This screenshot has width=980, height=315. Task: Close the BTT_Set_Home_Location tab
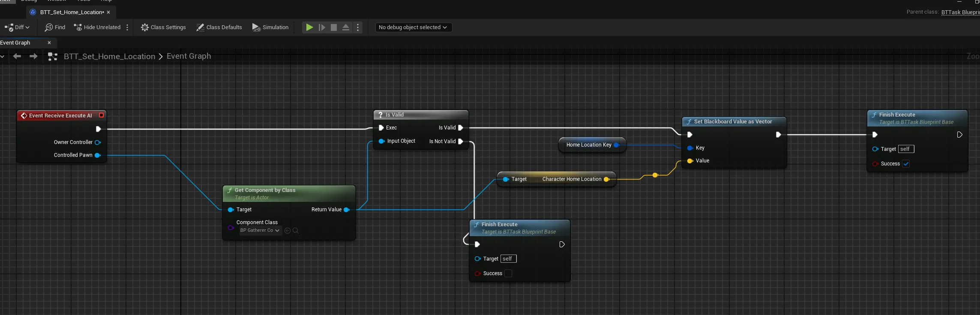(108, 12)
